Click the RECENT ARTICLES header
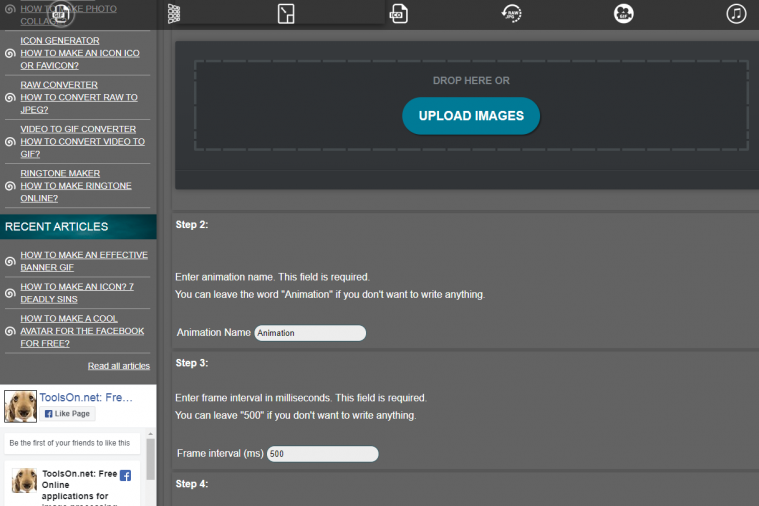 pyautogui.click(x=78, y=227)
